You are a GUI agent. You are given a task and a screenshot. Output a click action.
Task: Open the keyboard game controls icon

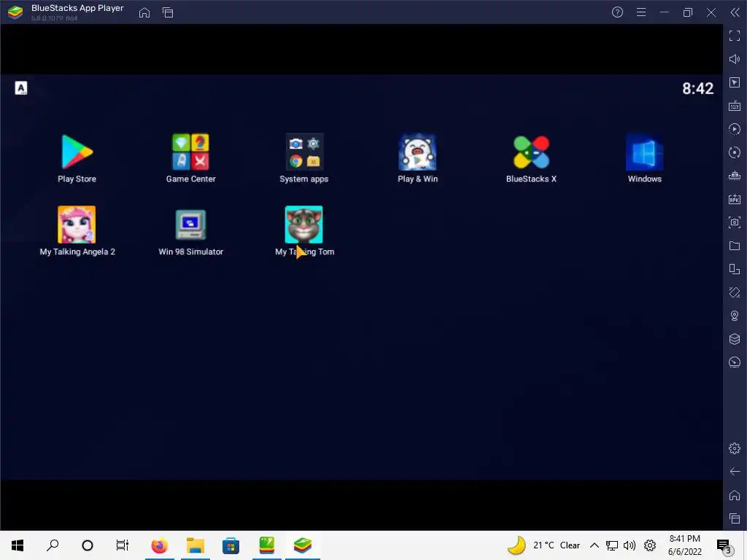pyautogui.click(x=735, y=106)
